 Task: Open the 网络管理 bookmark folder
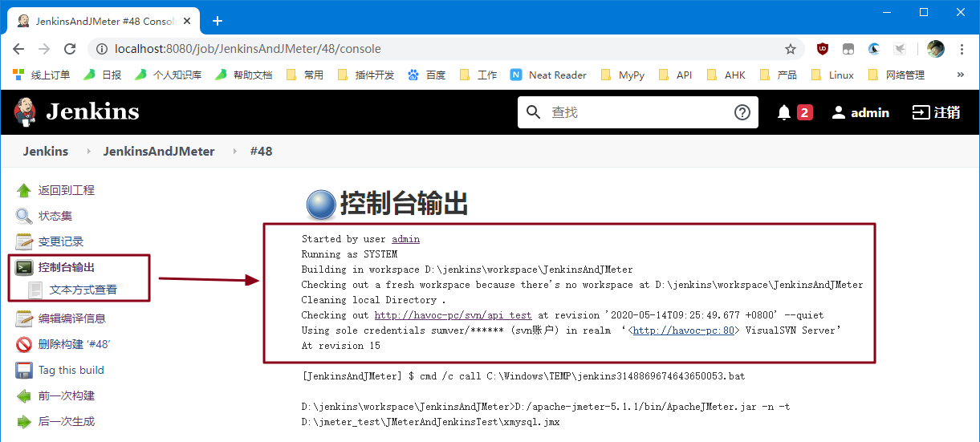[x=897, y=75]
